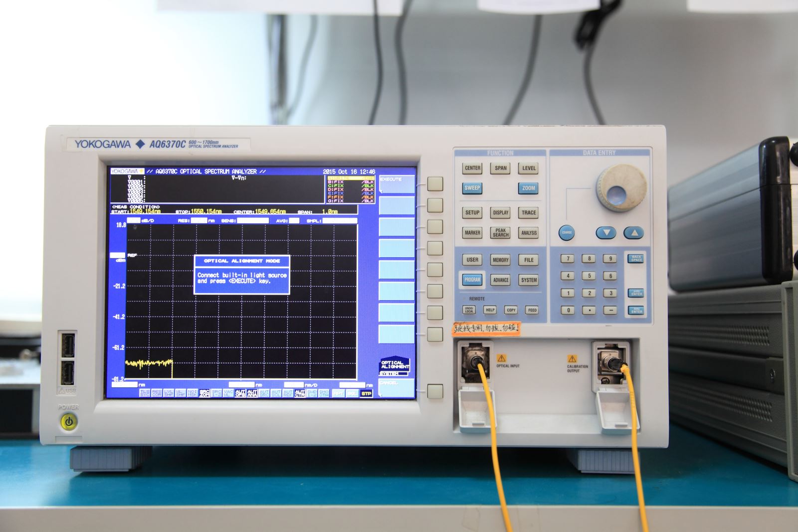Click the SMPL sampling field
Screen dimensions: 798x532
pos(340,220)
